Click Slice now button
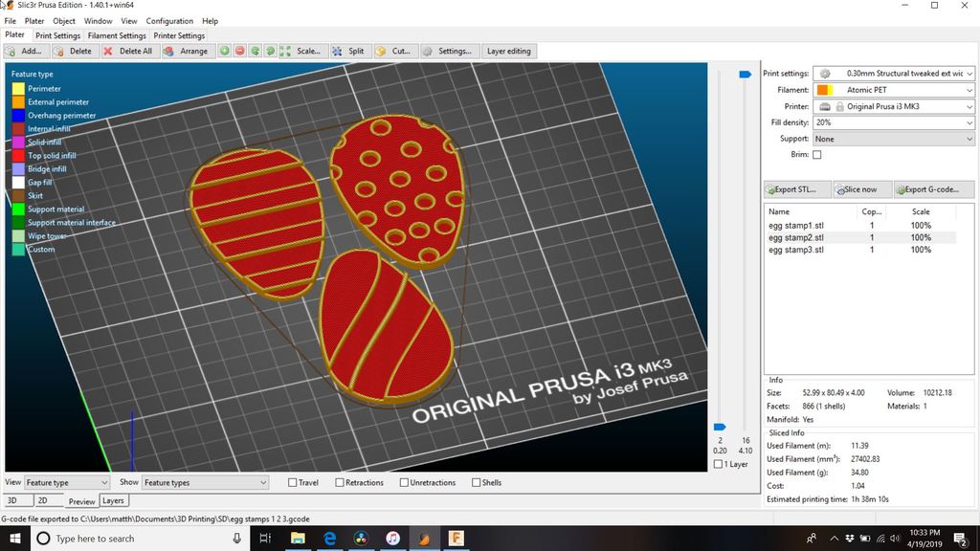Screen dimensions: 980x551 [861, 189]
